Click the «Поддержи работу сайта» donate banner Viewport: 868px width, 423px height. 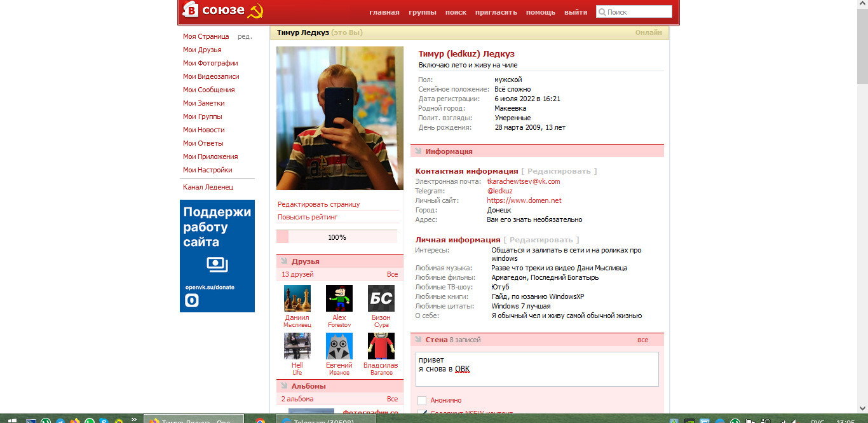tap(217, 256)
